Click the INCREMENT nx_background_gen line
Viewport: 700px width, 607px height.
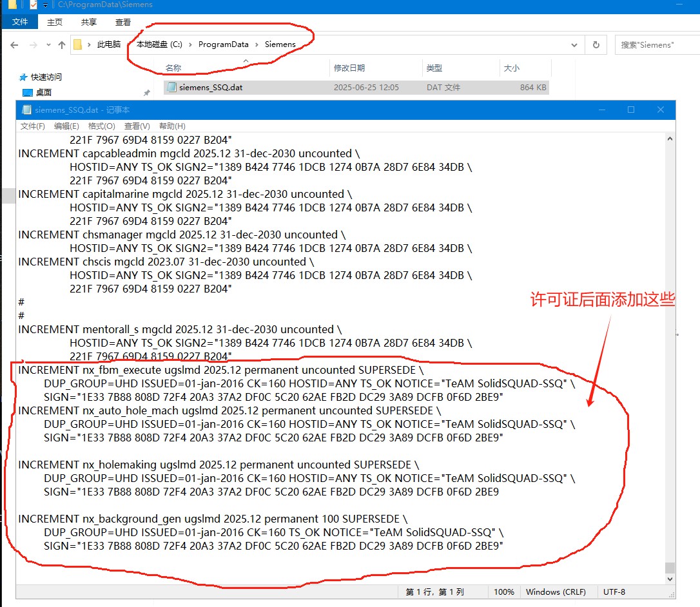[x=213, y=519]
